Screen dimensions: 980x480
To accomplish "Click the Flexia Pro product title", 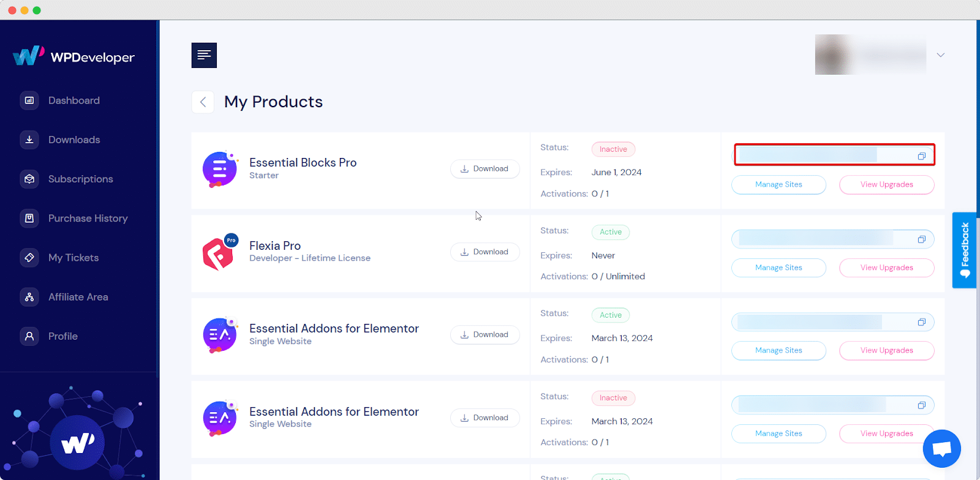I will pos(275,246).
